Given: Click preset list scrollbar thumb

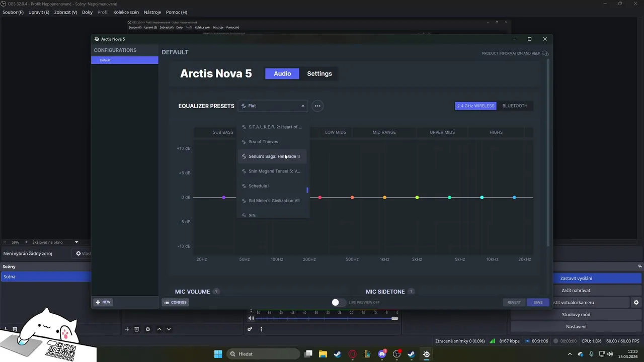Looking at the screenshot, I should pyautogui.click(x=307, y=190).
